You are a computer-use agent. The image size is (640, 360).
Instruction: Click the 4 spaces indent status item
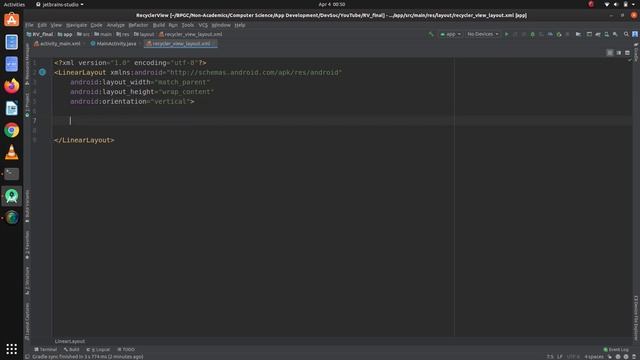(x=594, y=357)
